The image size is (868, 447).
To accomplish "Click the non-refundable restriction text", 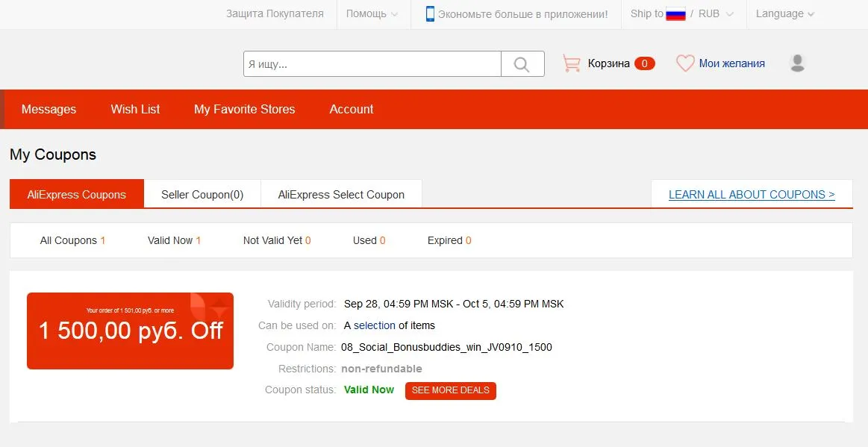I will point(381,369).
